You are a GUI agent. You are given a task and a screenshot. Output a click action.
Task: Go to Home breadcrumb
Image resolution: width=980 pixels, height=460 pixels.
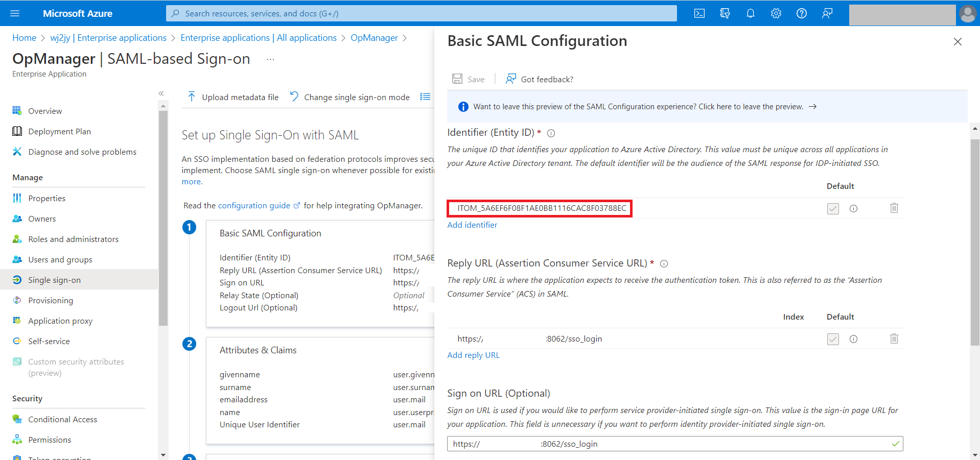point(25,38)
